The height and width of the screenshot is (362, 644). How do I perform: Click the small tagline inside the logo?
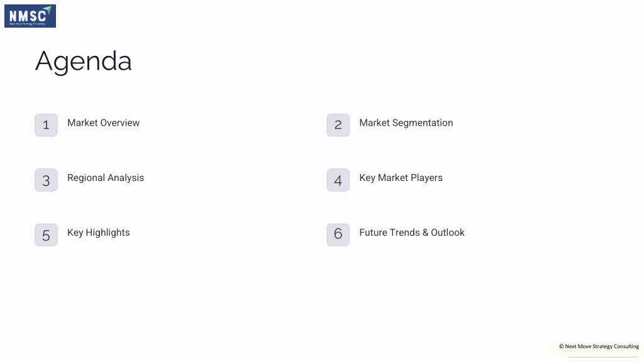point(28,24)
